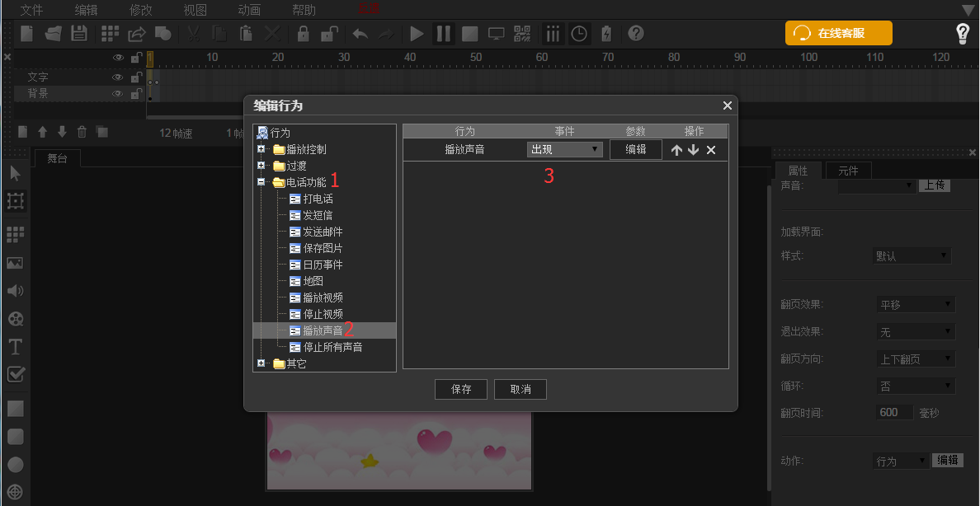
Task: Click the Undo arrow on the toolbar
Action: 360,34
